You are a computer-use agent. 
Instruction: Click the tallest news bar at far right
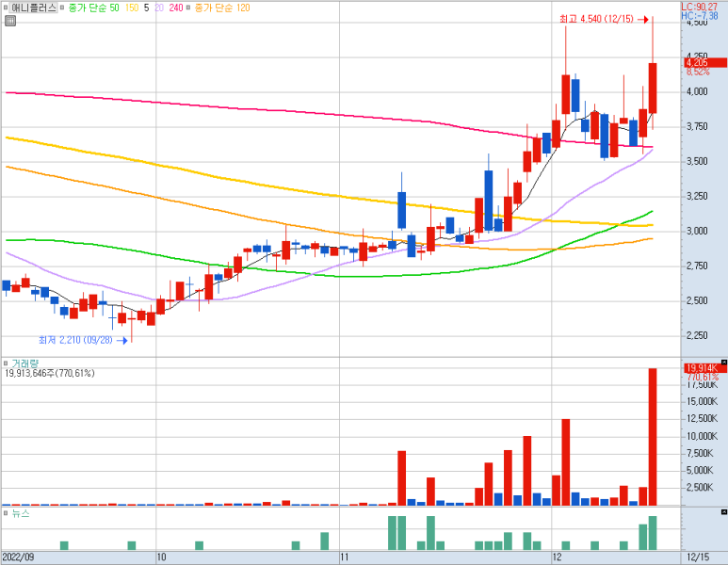[653, 533]
